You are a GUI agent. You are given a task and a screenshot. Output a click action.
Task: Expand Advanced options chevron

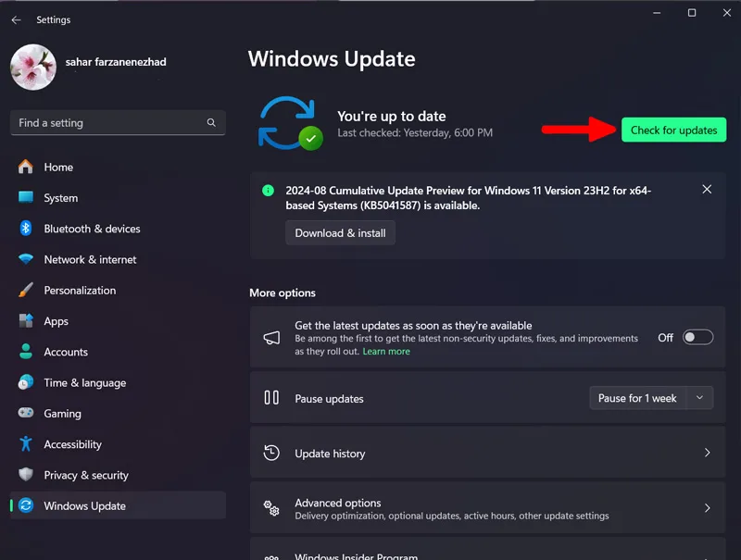(x=707, y=508)
